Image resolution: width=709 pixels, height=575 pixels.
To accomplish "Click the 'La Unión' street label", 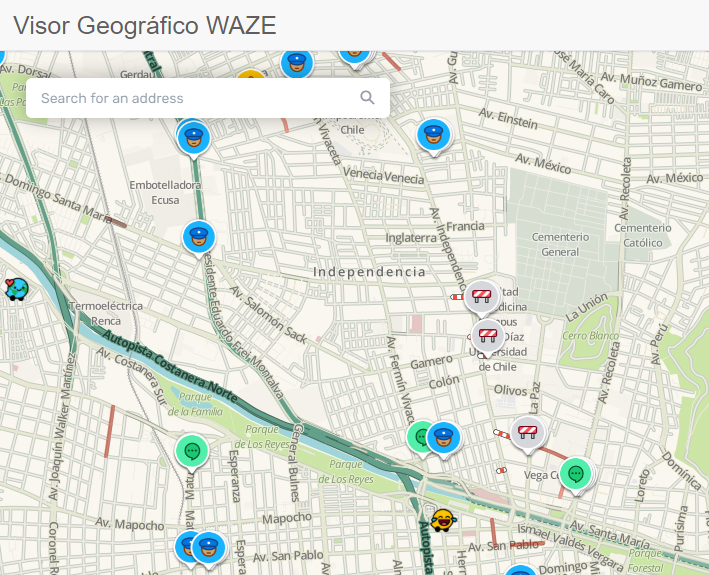I will (587, 307).
